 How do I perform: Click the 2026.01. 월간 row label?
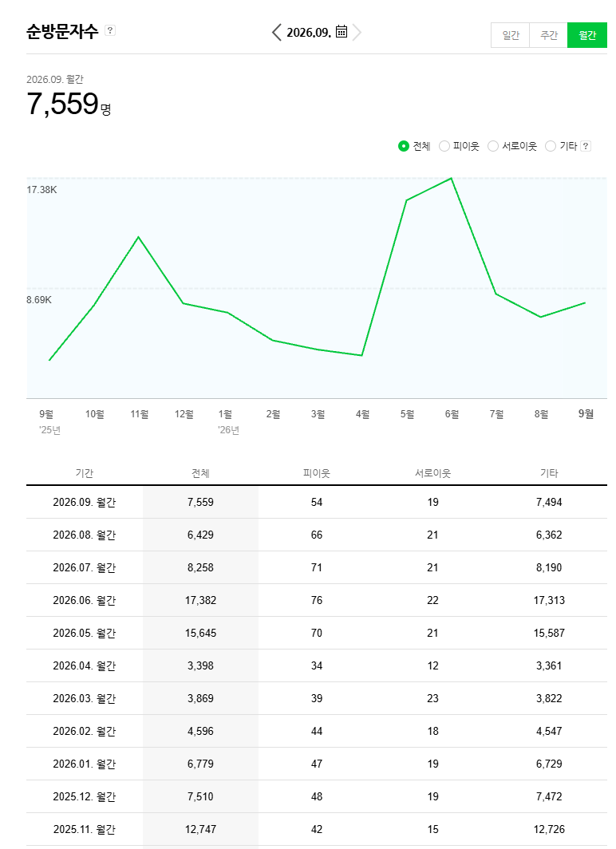click(85, 764)
